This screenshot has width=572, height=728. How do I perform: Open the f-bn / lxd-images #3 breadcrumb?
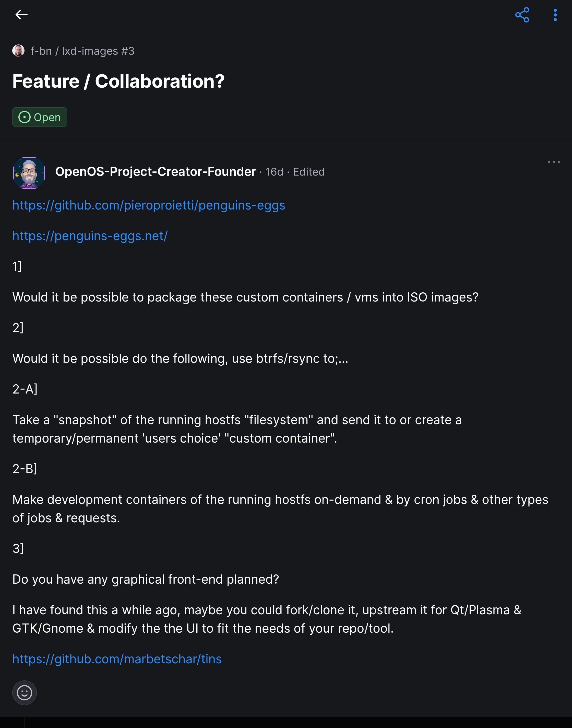(x=82, y=51)
